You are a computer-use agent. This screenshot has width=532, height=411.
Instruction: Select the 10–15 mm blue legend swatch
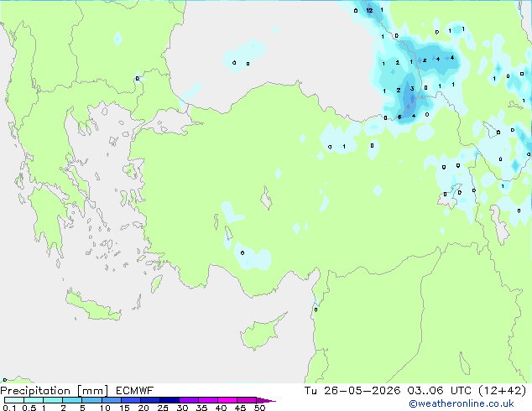click(112, 400)
